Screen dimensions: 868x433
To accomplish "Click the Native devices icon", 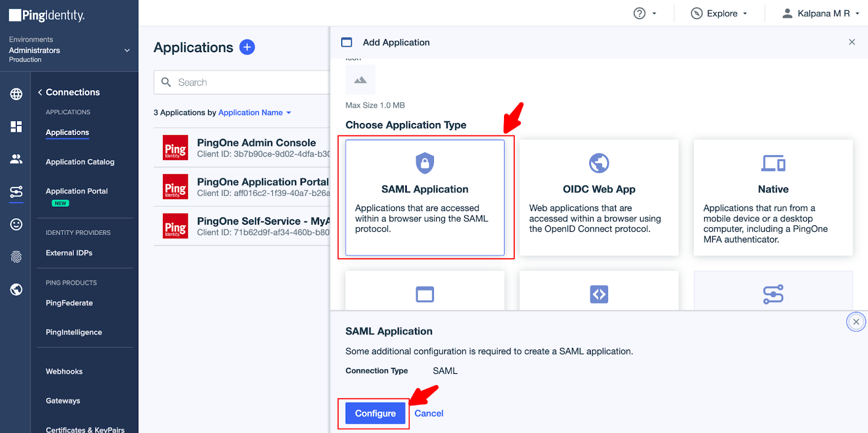I will (x=773, y=163).
